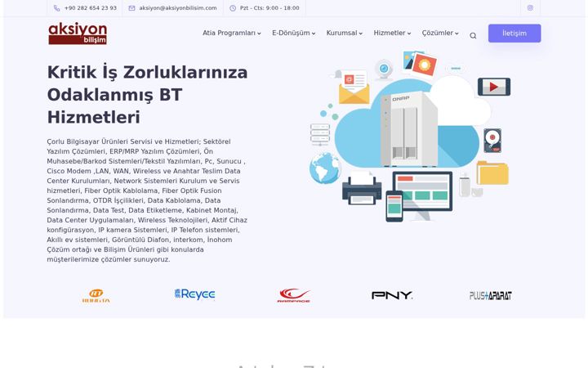Click the Aksiyon Bilişim logo
Screen dimensions: 588x368
click(78, 34)
